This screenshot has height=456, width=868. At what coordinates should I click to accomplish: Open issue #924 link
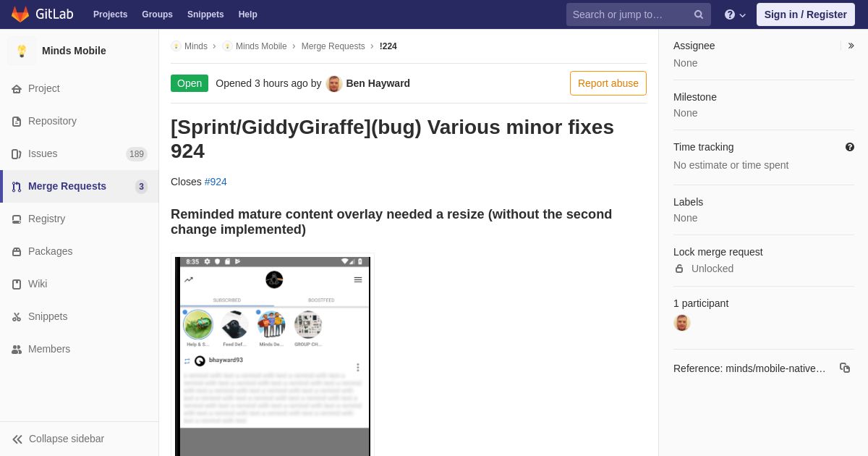click(x=216, y=182)
